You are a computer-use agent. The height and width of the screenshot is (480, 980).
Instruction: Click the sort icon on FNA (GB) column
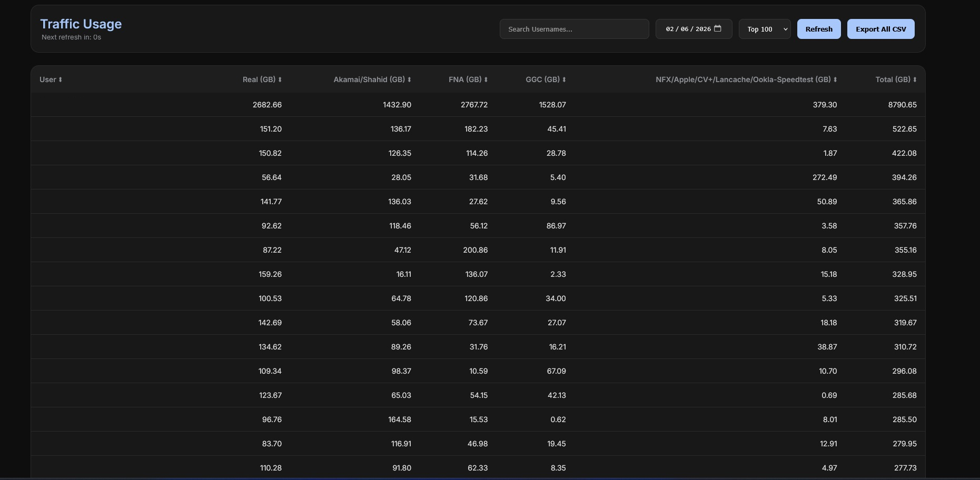486,79
